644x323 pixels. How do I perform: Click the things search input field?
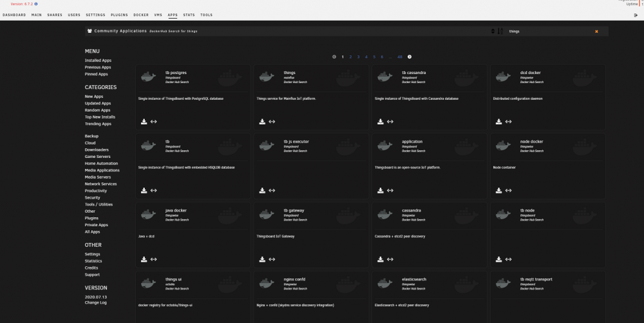(x=549, y=31)
